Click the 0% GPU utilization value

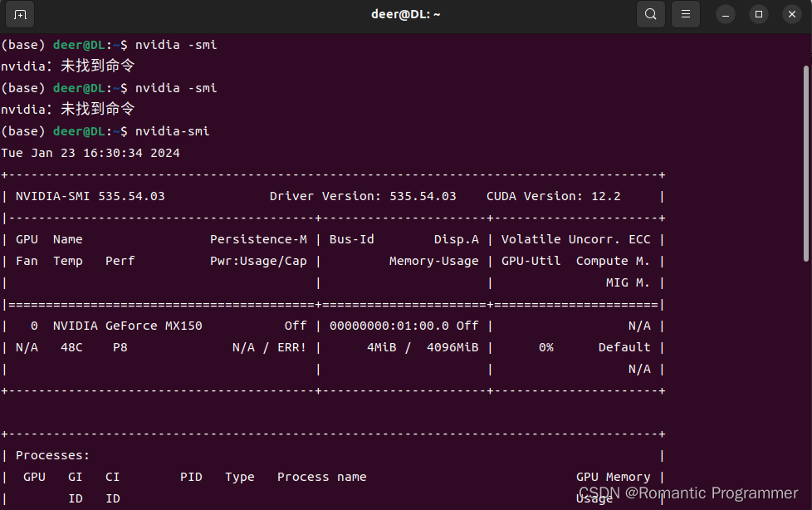point(545,347)
